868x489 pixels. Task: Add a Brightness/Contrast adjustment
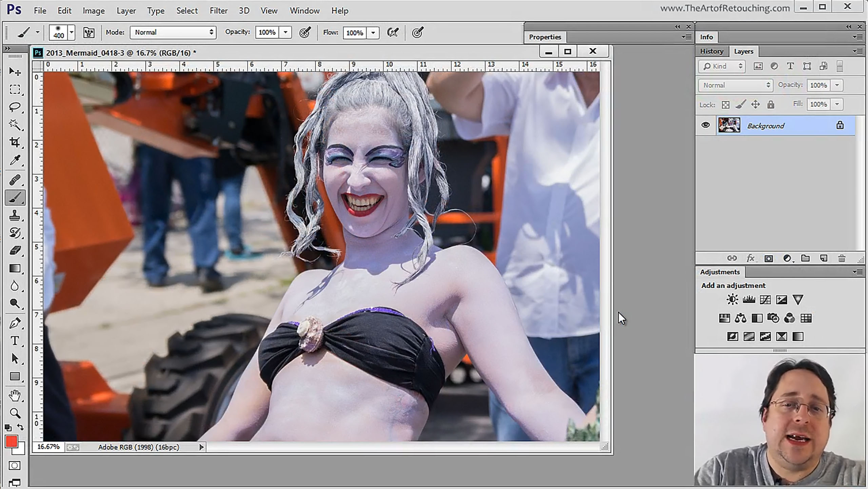pyautogui.click(x=732, y=299)
